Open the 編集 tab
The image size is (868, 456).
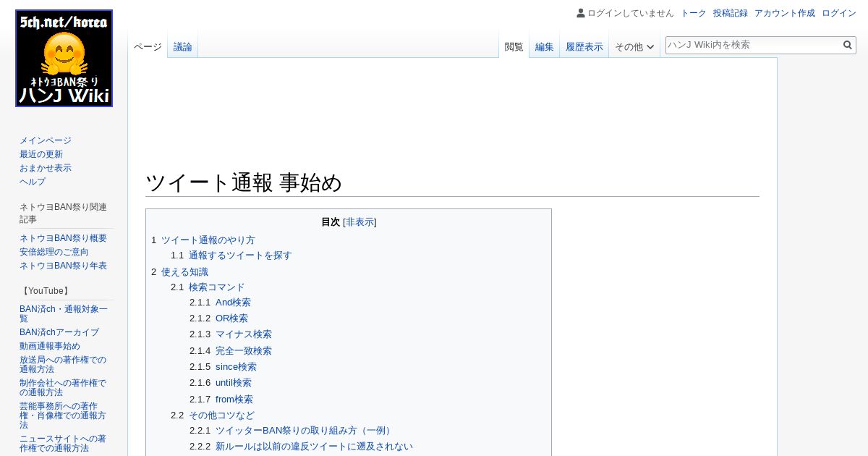pos(545,47)
